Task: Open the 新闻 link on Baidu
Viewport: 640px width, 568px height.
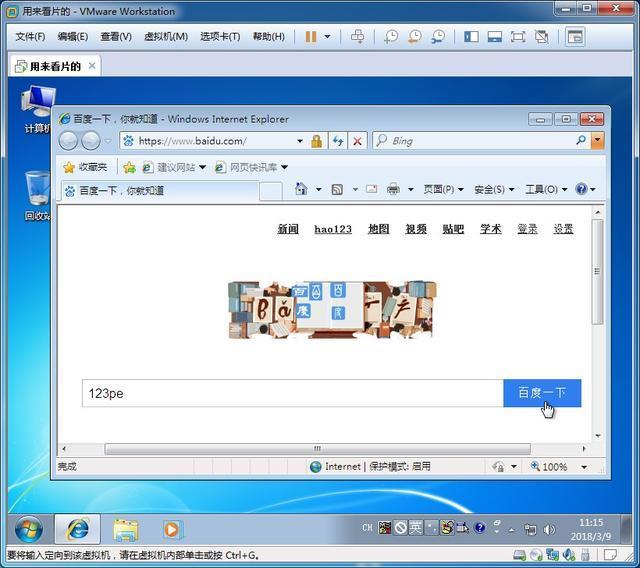Action: pyautogui.click(x=288, y=229)
